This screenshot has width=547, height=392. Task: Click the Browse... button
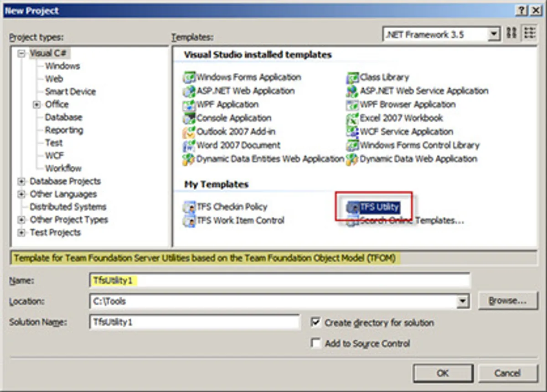pos(507,301)
